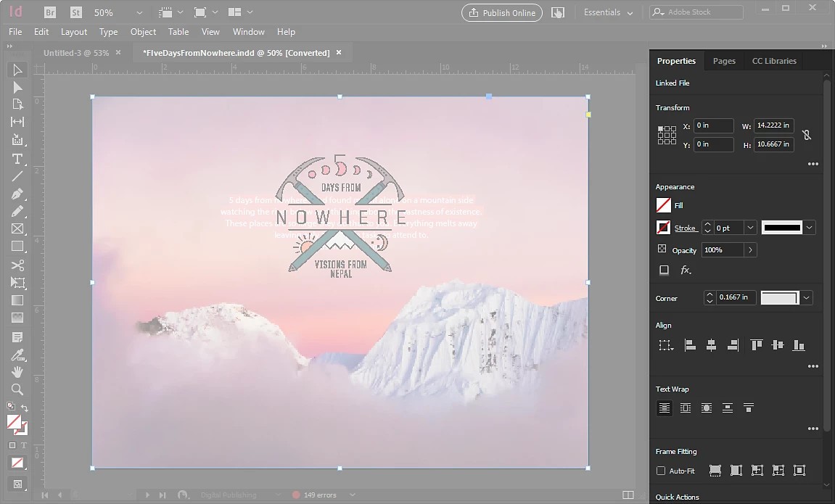
Task: Open the corner shape dropdown
Action: coord(806,297)
